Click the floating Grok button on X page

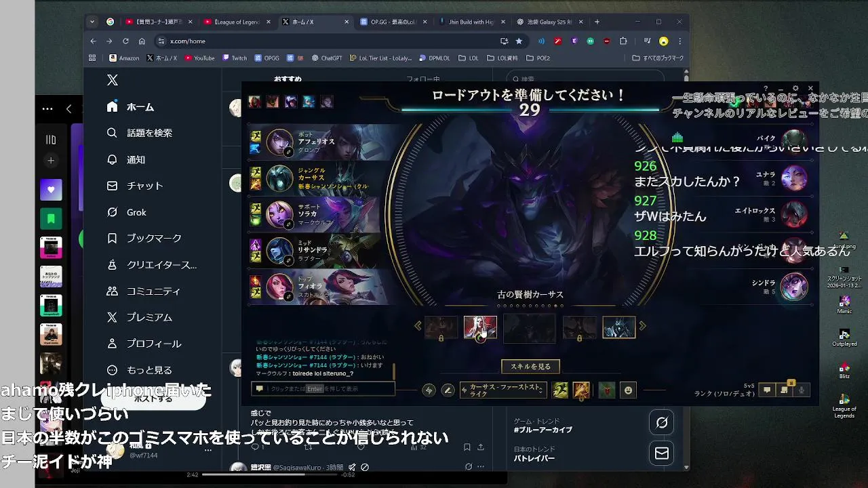(662, 422)
